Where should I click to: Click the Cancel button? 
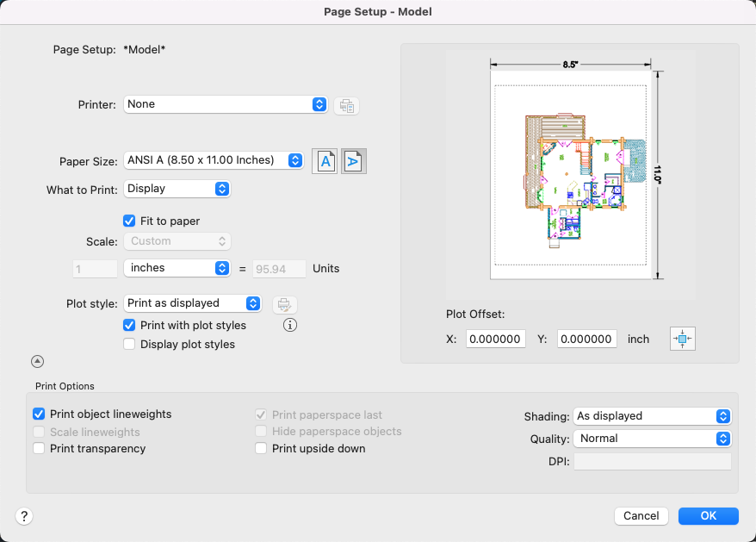[x=641, y=516]
